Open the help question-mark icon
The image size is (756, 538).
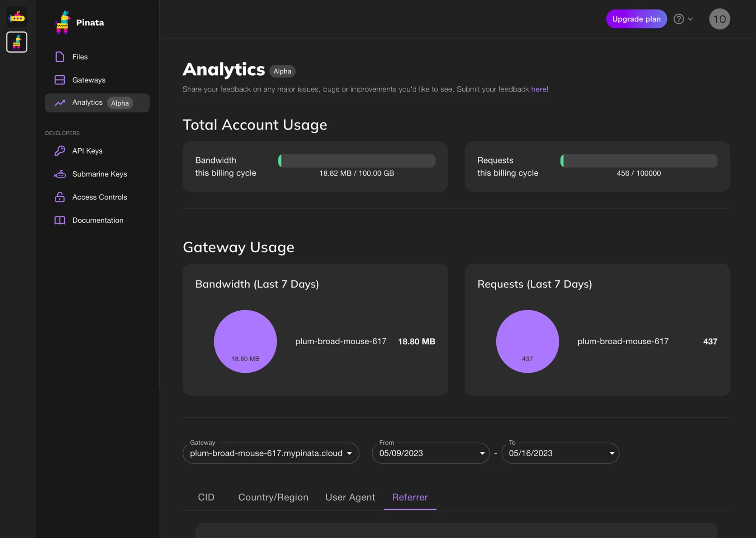(679, 19)
